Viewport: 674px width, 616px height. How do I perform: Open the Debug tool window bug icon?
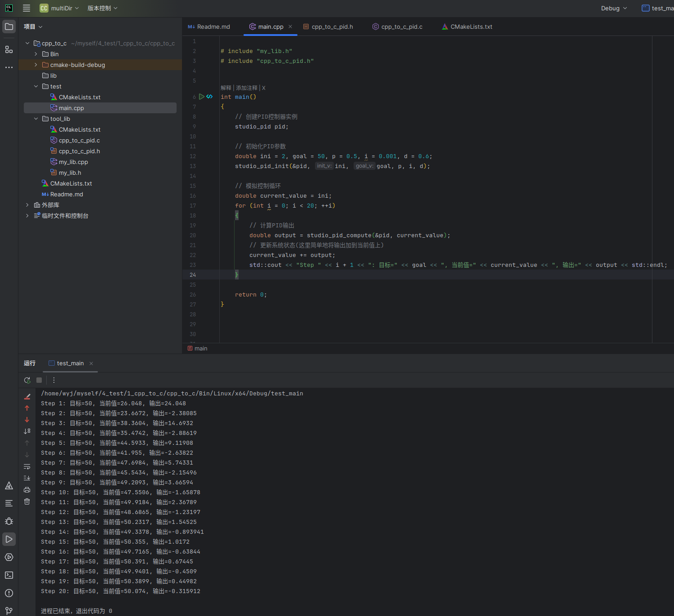point(9,521)
